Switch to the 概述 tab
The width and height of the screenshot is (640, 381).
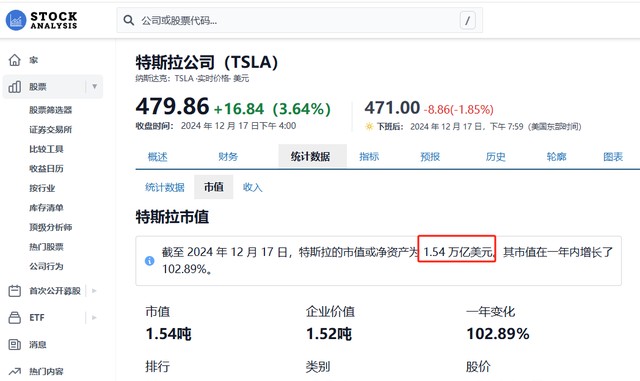pyautogui.click(x=158, y=156)
